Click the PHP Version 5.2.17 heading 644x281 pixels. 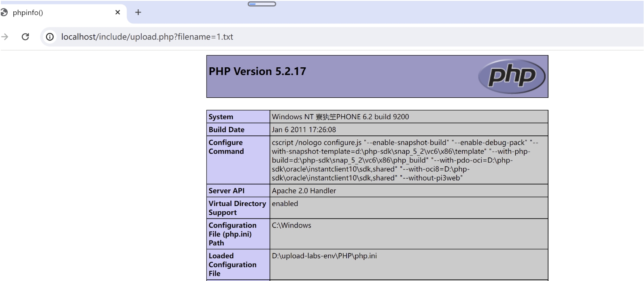[257, 71]
